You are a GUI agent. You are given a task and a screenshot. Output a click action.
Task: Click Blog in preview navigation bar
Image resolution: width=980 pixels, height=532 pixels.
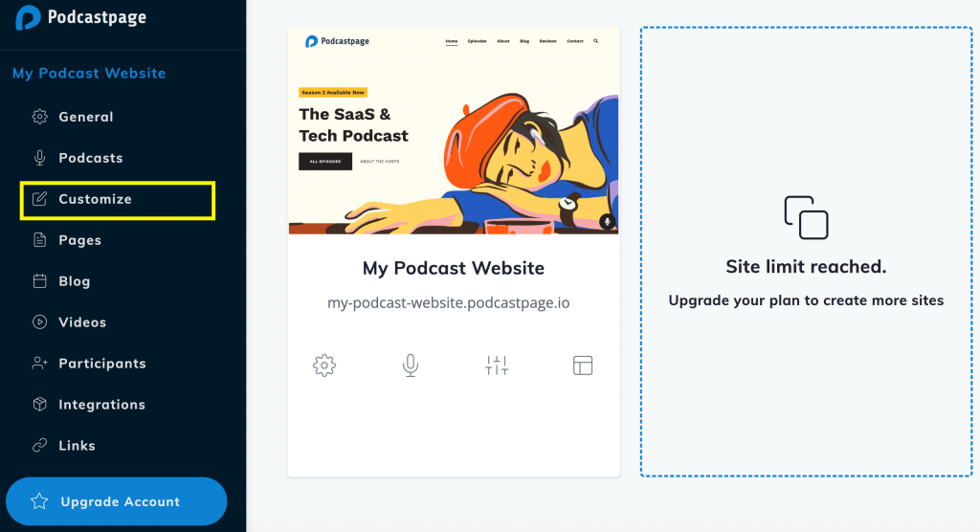click(x=524, y=41)
